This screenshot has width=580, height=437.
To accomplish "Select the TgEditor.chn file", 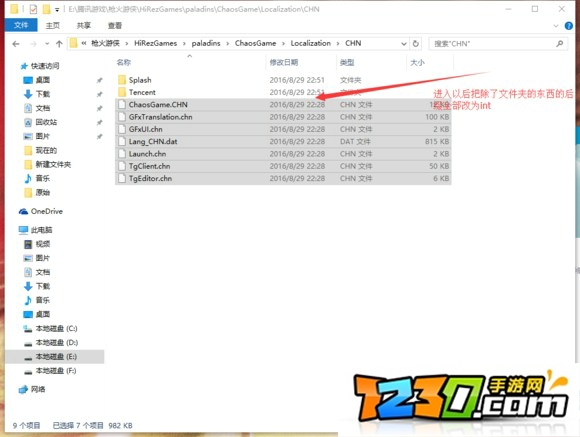I will pos(283,178).
